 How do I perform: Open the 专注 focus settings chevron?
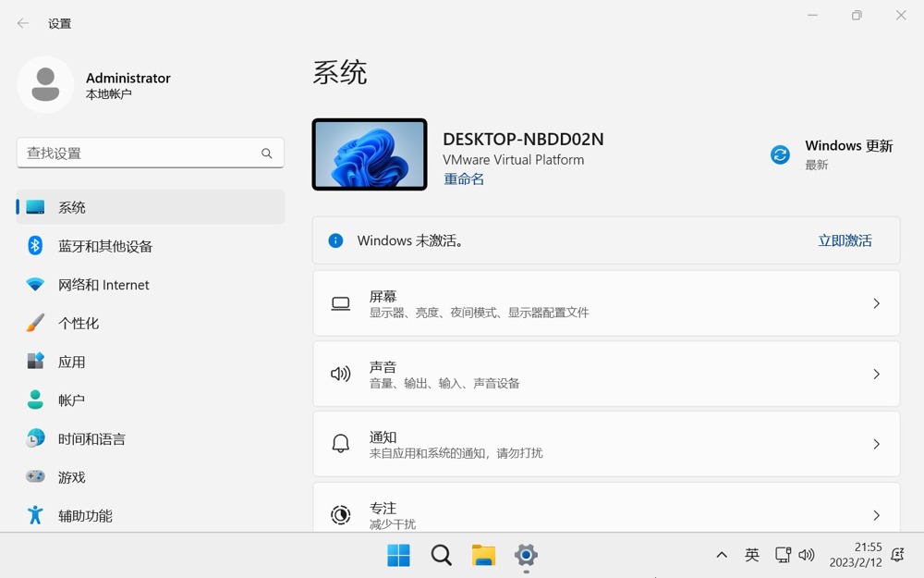point(876,514)
